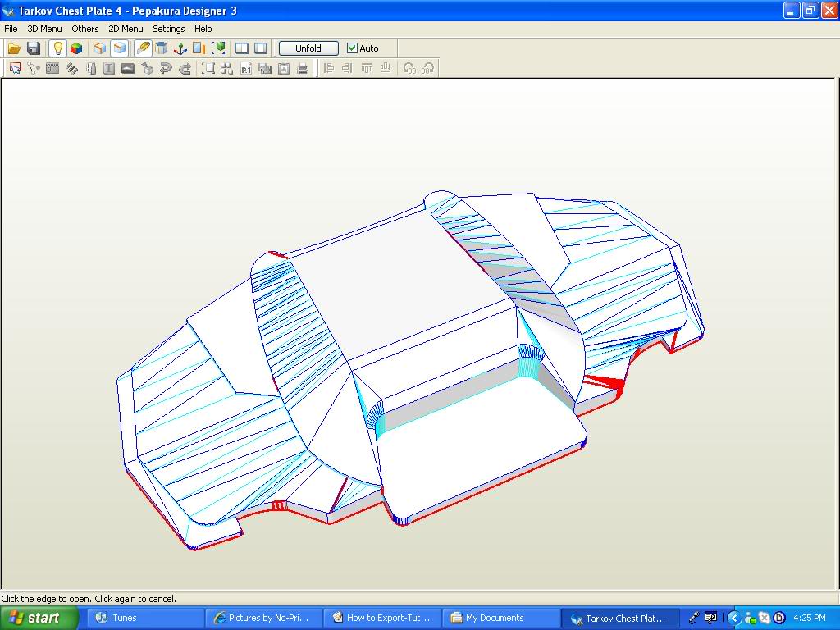Open the 3D Menu
The width and height of the screenshot is (840, 630).
[x=44, y=29]
